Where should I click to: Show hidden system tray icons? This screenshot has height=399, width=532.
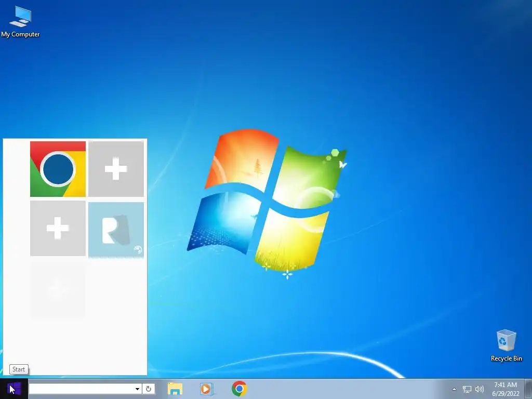coord(454,389)
